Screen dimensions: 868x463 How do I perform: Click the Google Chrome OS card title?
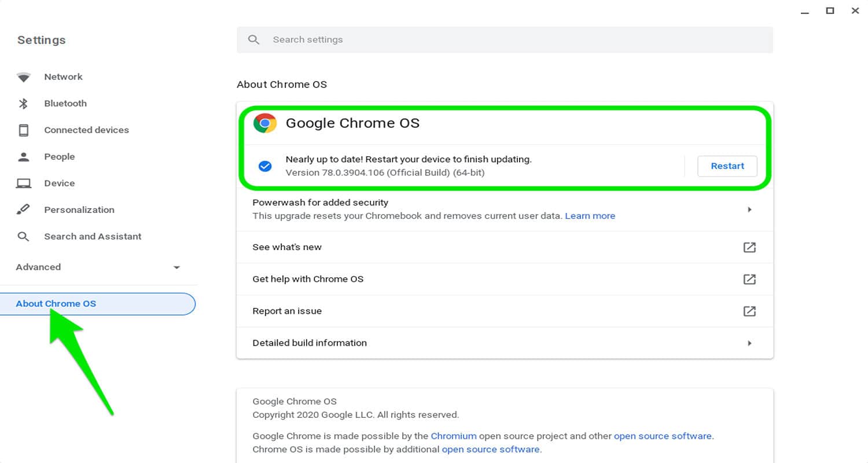[x=352, y=123]
